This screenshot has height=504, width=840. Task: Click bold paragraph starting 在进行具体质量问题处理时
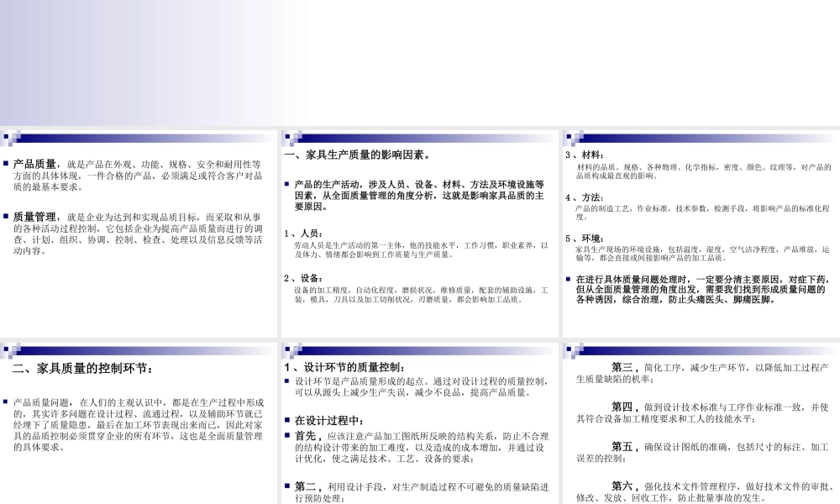703,290
